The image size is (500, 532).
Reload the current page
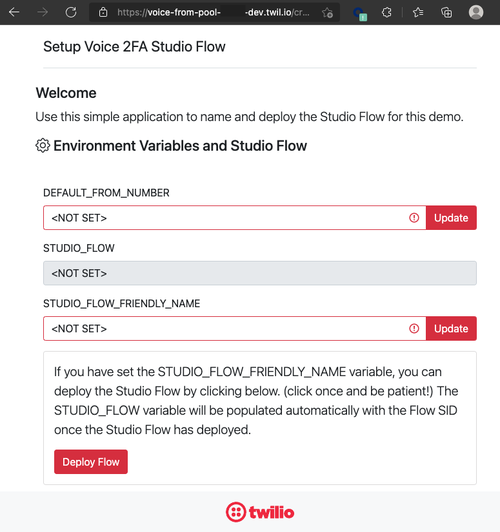71,13
